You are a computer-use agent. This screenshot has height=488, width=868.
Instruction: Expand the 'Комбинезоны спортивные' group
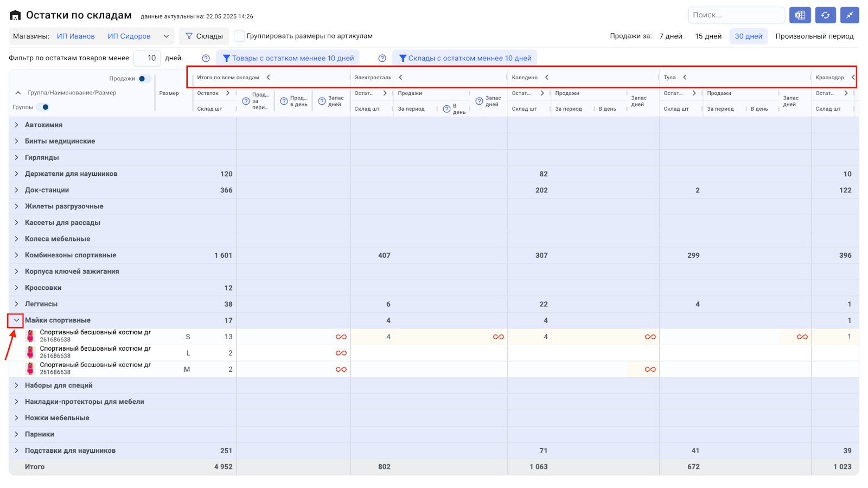(16, 255)
